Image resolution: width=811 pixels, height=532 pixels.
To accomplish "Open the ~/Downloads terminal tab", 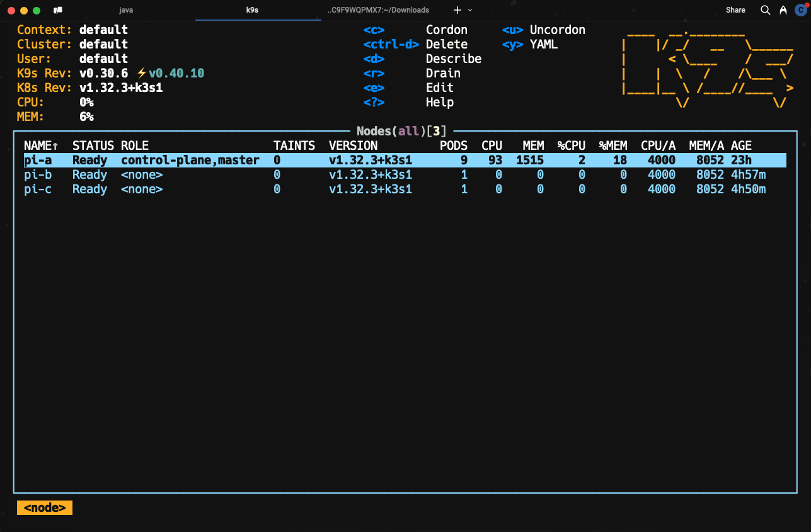I will tap(379, 10).
